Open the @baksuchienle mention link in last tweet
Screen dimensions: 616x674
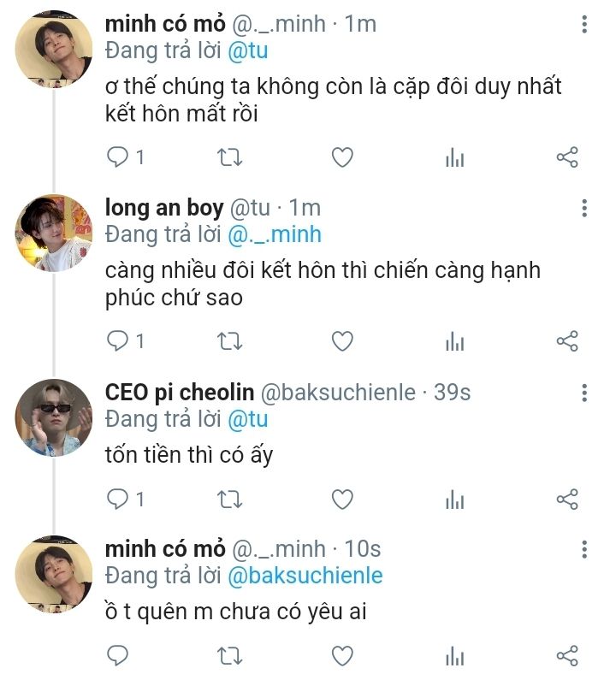[305, 576]
